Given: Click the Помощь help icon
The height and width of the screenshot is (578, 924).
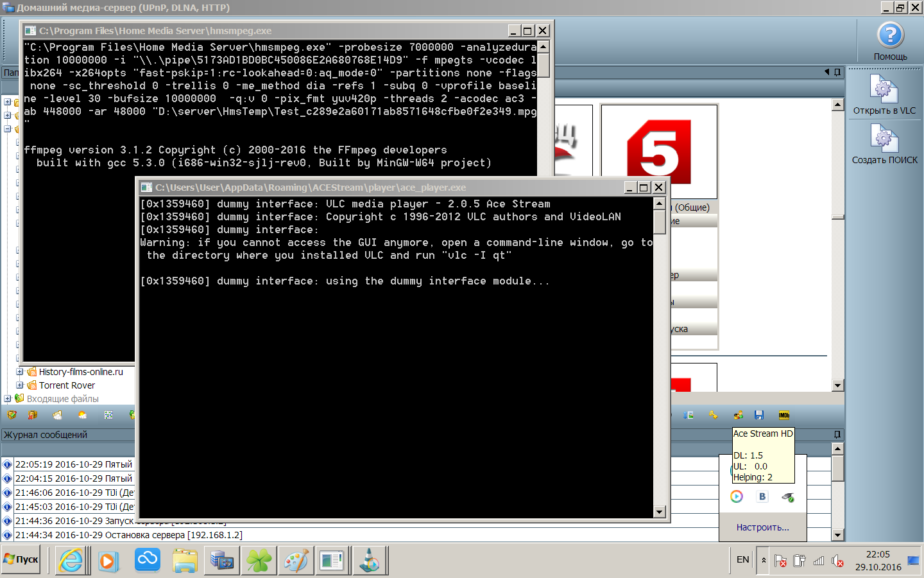Looking at the screenshot, I should [890, 36].
